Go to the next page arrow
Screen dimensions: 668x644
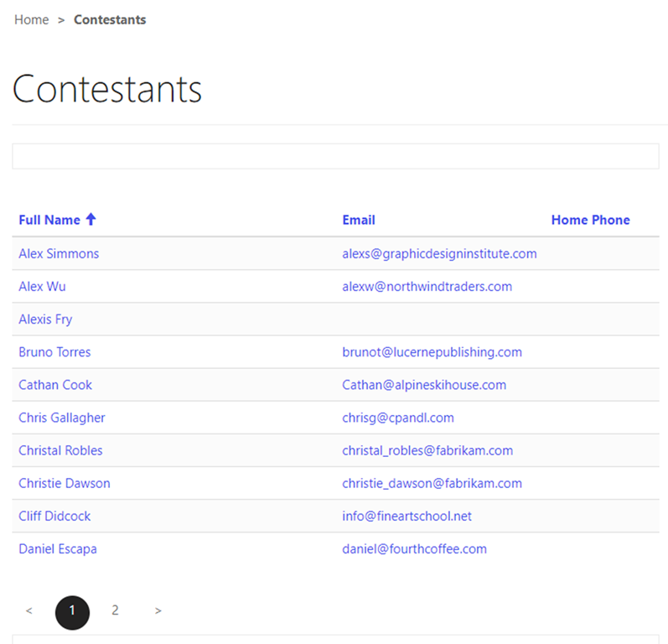[158, 611]
